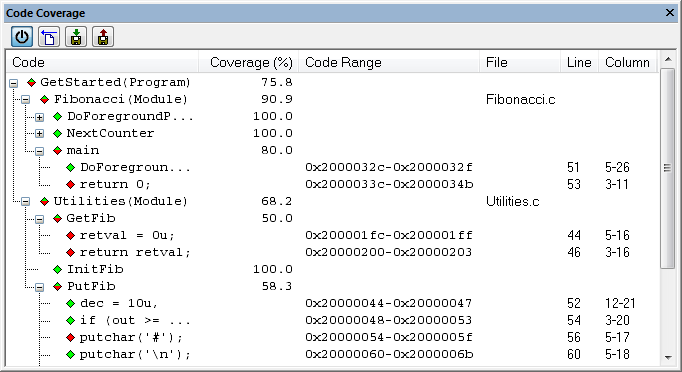The width and height of the screenshot is (682, 372).
Task: Click the red diamond beside PutFib
Action: click(x=57, y=286)
